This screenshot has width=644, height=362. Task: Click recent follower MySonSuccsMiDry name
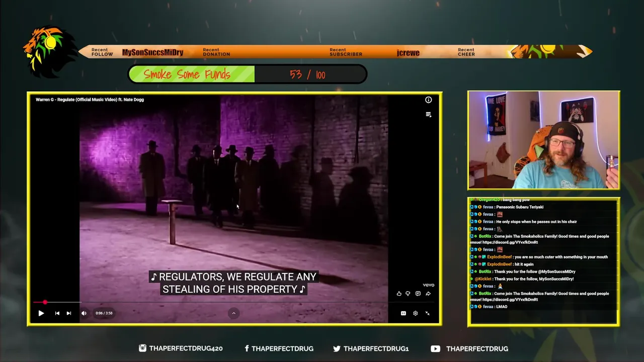152,53
